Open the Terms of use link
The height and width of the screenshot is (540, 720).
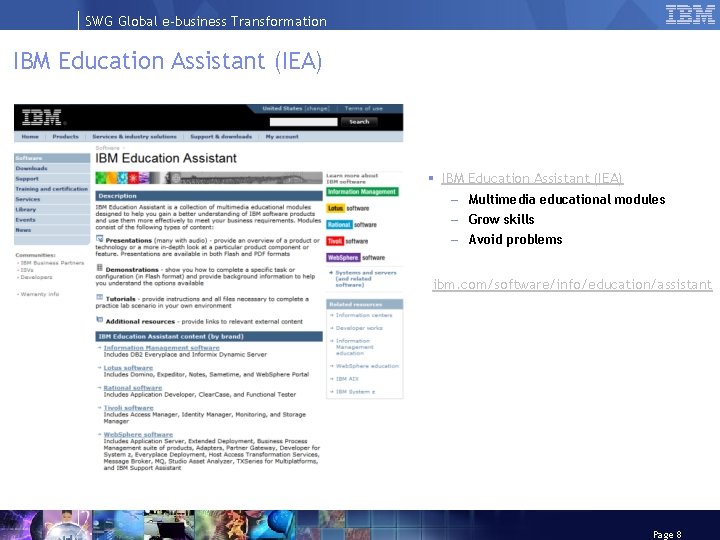(x=363, y=108)
